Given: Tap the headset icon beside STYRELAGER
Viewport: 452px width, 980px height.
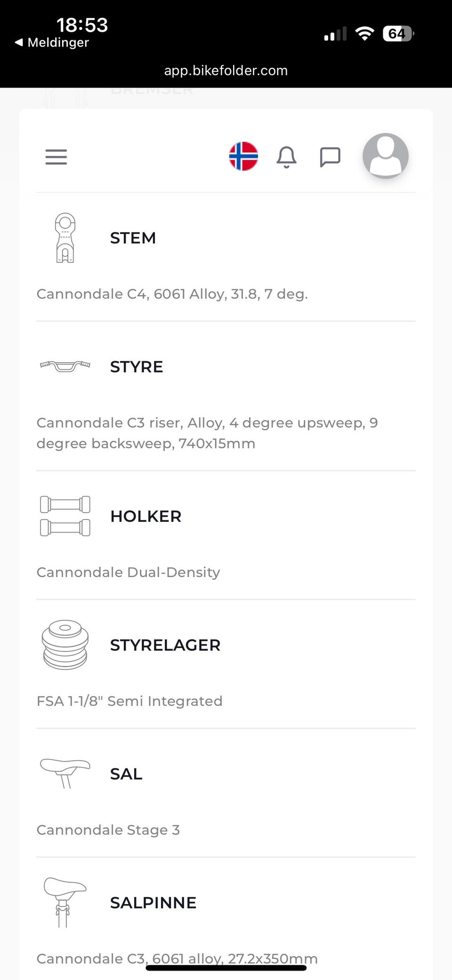Looking at the screenshot, I should 65,645.
